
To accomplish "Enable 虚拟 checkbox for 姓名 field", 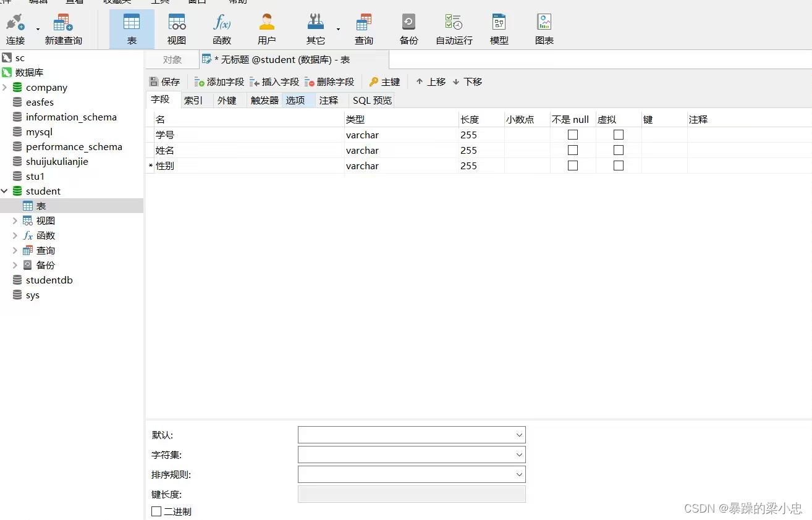I will [x=618, y=149].
